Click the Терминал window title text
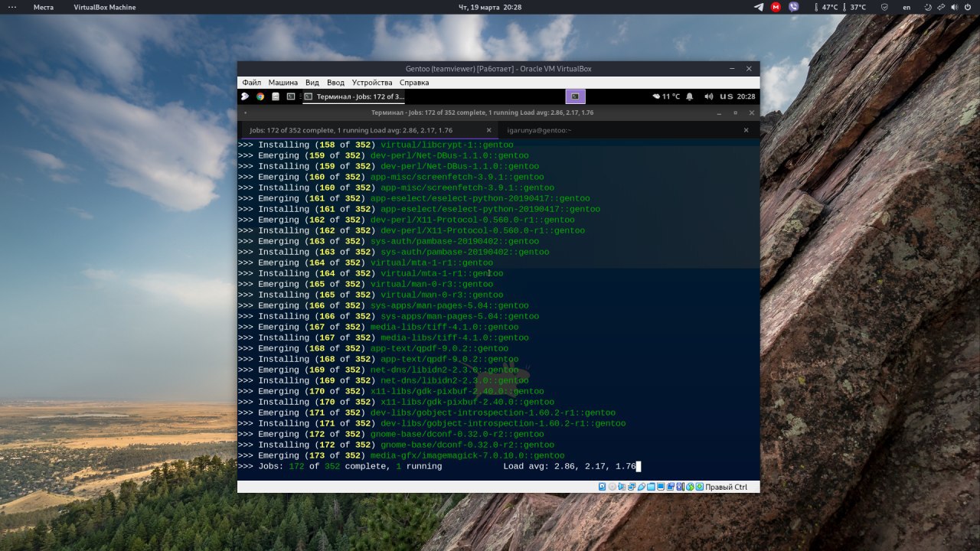Viewport: 980px width, 551px height. [x=482, y=112]
